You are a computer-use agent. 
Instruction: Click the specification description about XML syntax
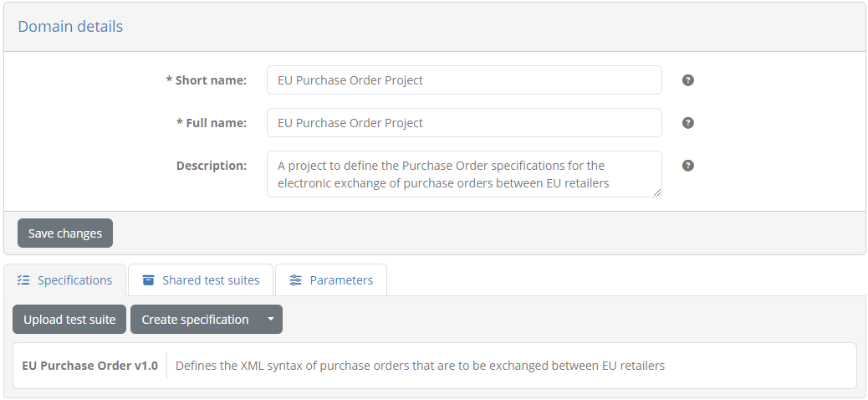click(420, 366)
